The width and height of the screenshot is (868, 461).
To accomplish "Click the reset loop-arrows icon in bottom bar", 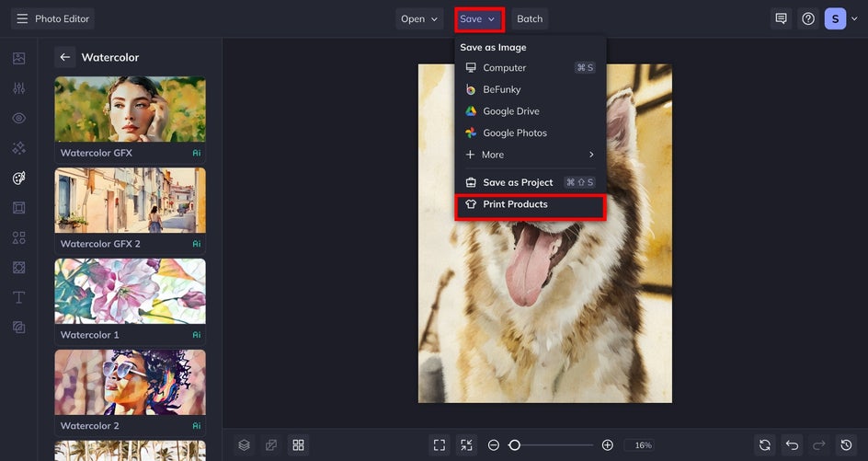I will (x=765, y=445).
